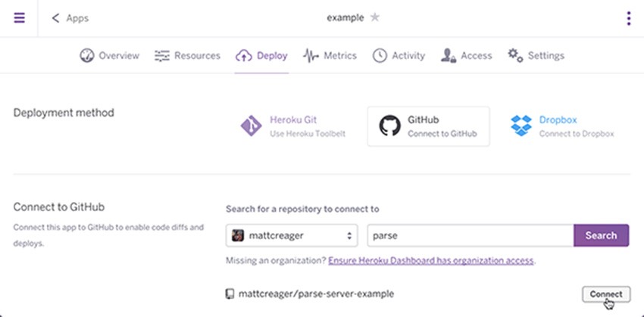The width and height of the screenshot is (644, 317).
Task: Open Ensure Heroku Dashboard has organization access link
Action: [x=431, y=260]
